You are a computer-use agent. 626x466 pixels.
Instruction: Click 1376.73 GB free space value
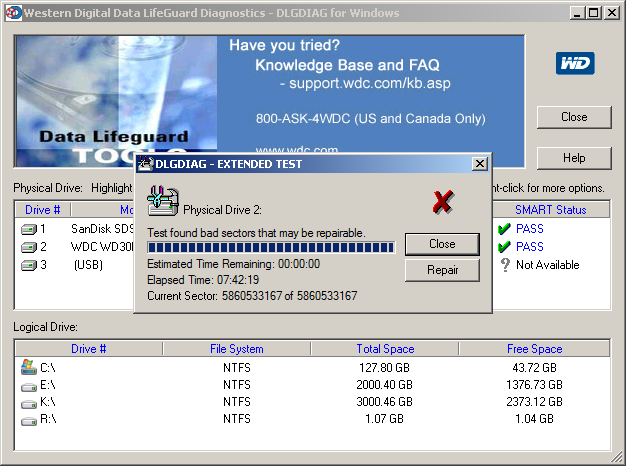pyautogui.click(x=535, y=385)
